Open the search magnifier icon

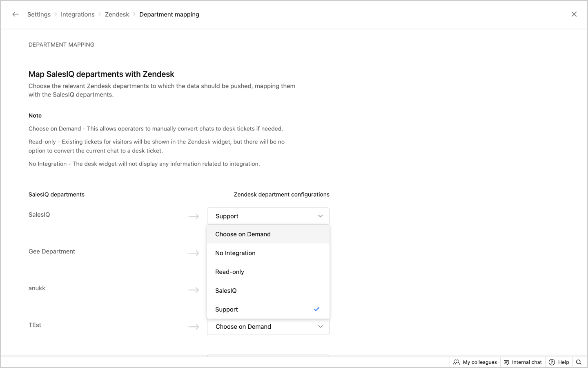(x=579, y=362)
